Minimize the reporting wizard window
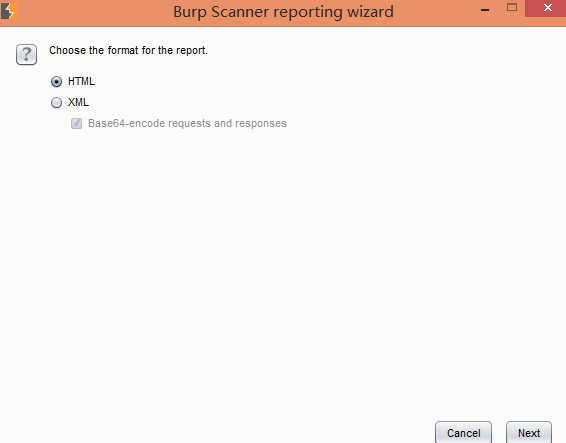Viewport: 566px width, 443px height. pos(485,10)
